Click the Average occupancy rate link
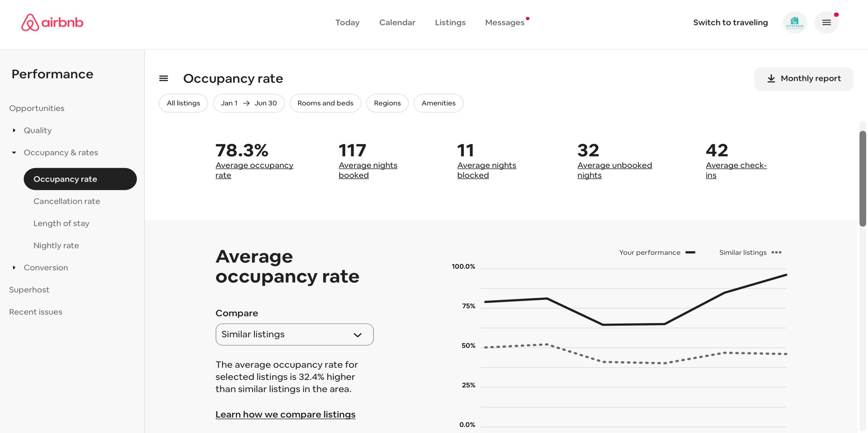Viewport: 868px width, 433px height. (x=254, y=170)
